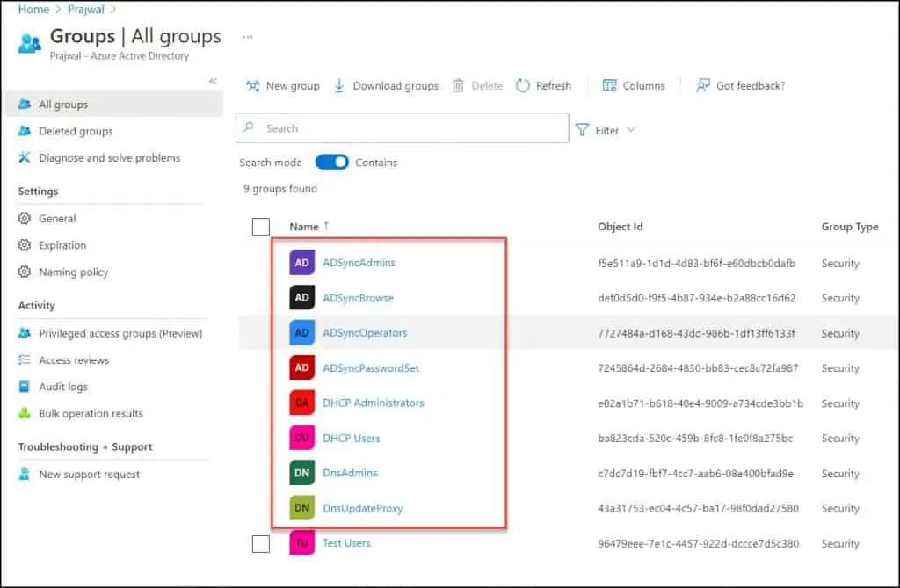The width and height of the screenshot is (900, 588).
Task: Collapse the sidebar with double chevron
Action: coord(213,81)
